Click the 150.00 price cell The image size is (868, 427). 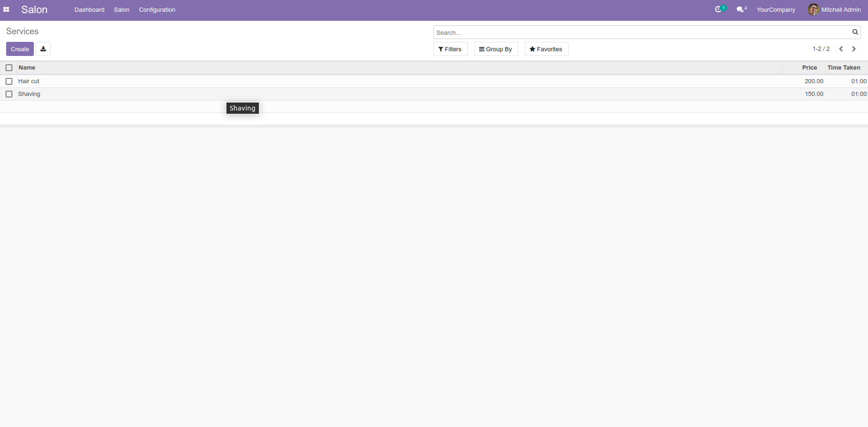coord(814,94)
